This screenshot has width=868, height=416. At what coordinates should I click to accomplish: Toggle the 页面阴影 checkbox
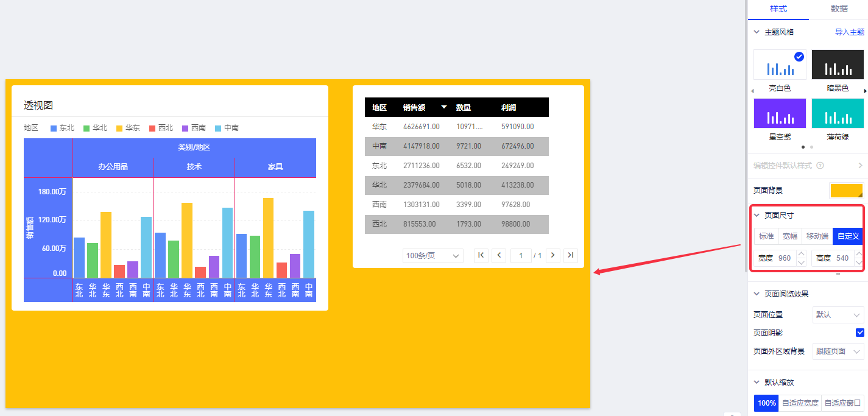[x=859, y=333]
